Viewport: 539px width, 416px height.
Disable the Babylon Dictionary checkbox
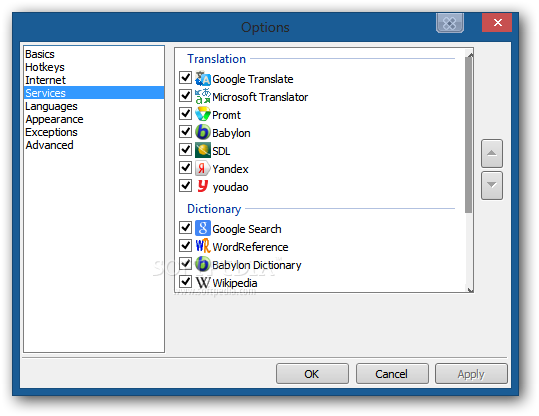click(186, 263)
